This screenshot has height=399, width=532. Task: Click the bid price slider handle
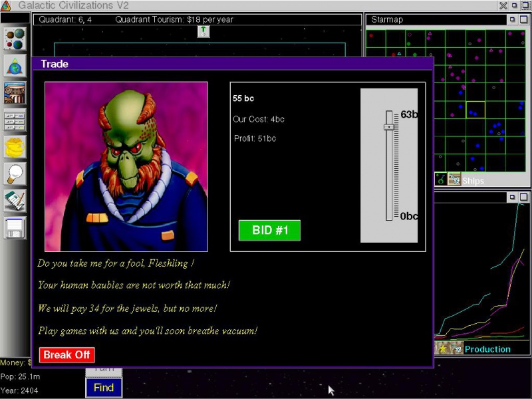coord(389,127)
